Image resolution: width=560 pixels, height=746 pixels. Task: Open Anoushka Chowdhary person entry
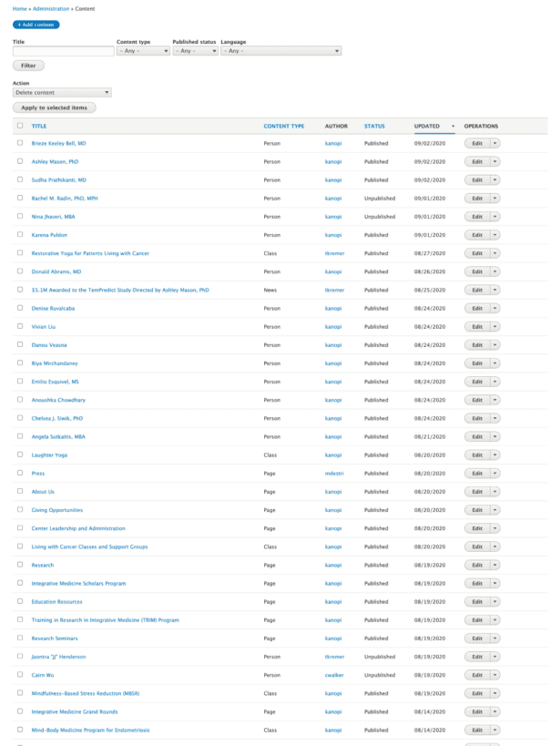(58, 400)
